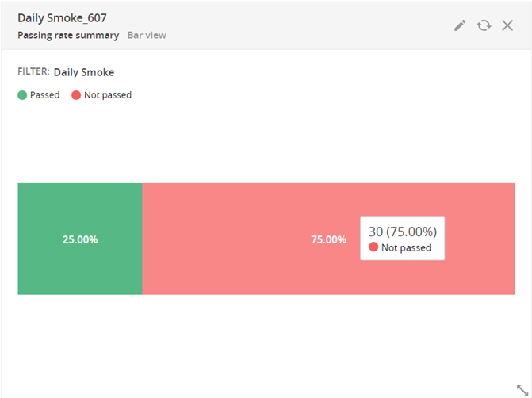Toggle the red Not passed legend dot
This screenshot has height=398, width=532.
tap(76, 95)
